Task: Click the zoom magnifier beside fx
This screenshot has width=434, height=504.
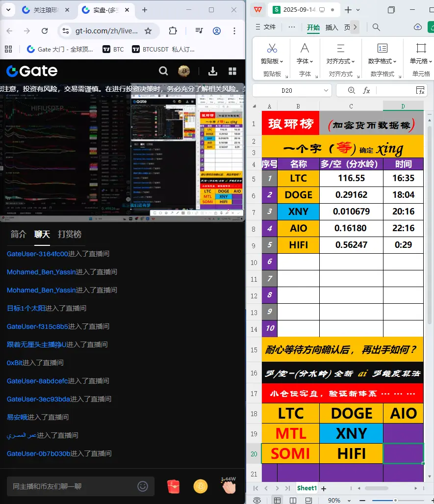Action: [352, 91]
